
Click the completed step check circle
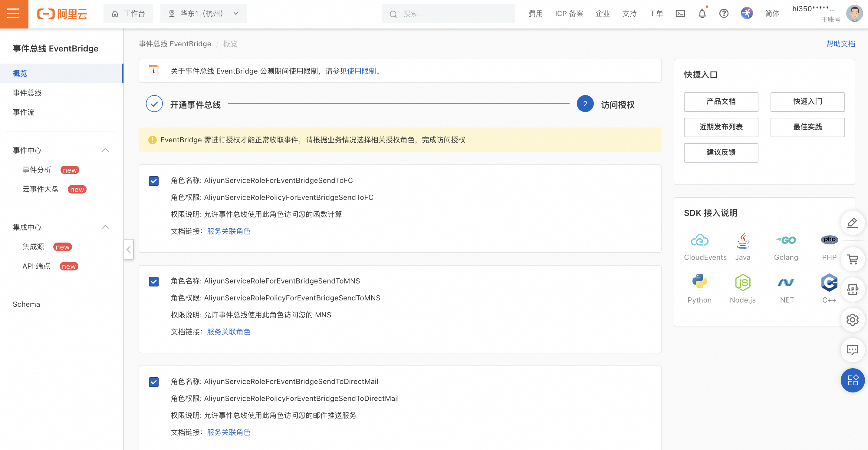tap(154, 104)
